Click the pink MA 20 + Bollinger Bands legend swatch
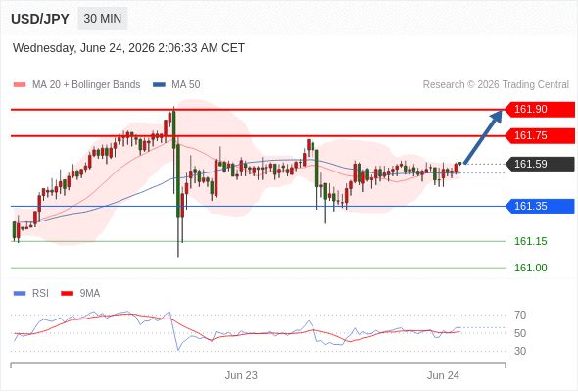This screenshot has height=392, width=578. point(20,85)
